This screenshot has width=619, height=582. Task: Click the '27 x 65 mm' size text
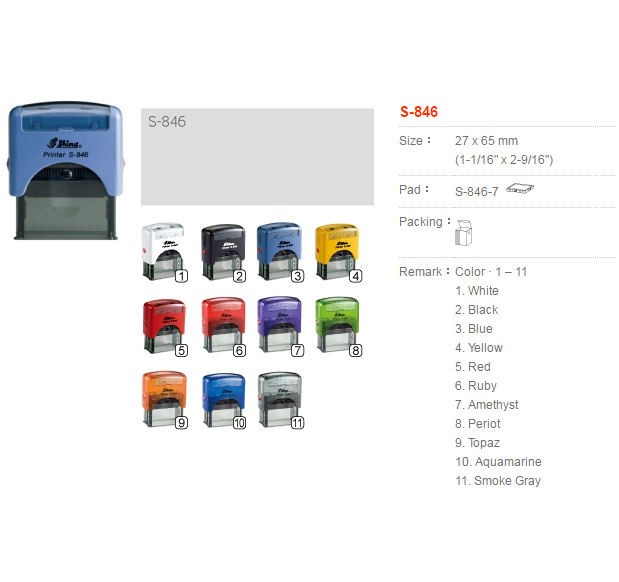486,141
